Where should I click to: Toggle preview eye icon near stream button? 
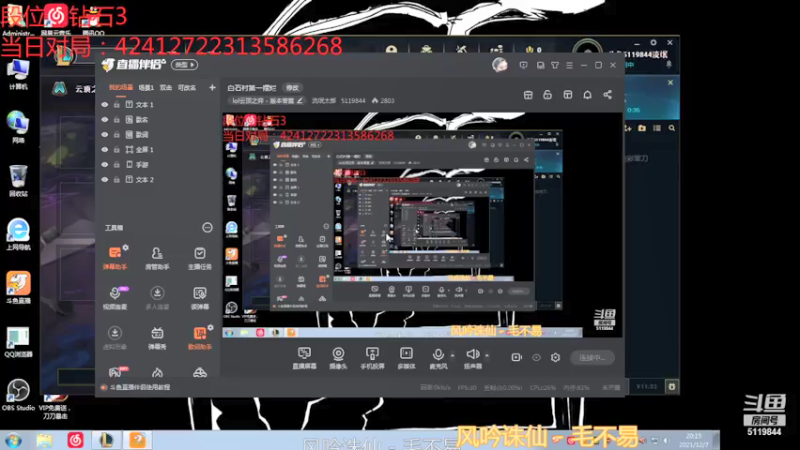tap(536, 358)
